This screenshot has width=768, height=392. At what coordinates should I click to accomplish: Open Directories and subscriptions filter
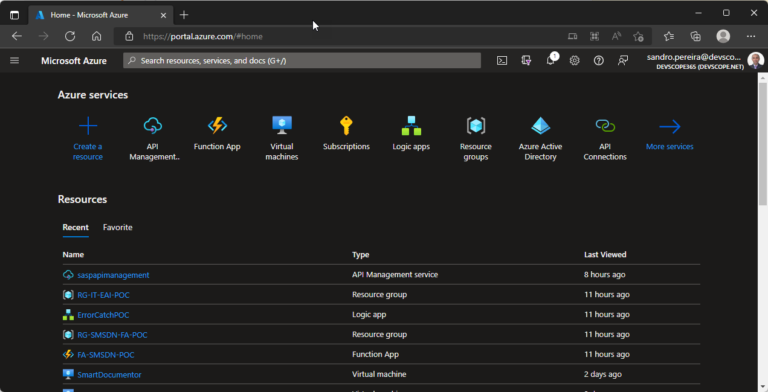[526, 61]
